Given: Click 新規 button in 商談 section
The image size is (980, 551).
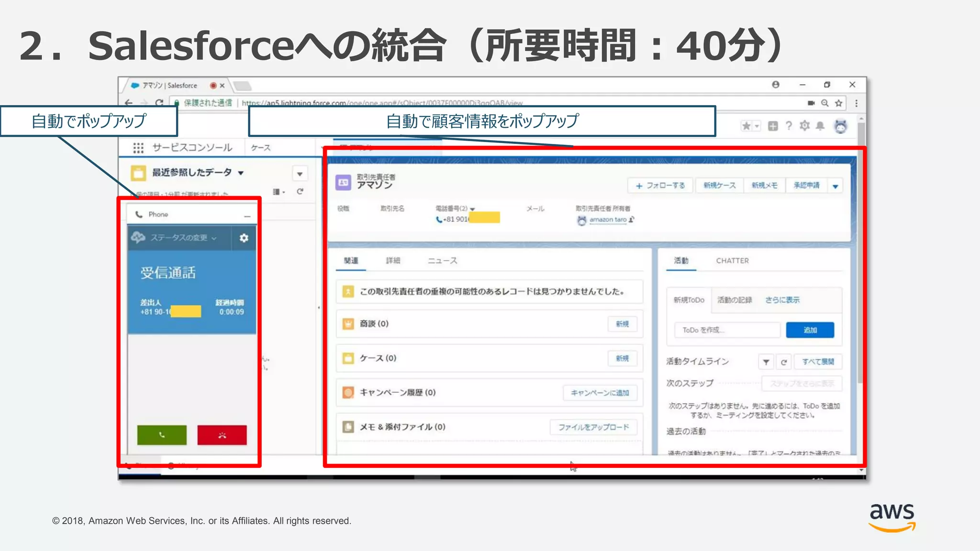Looking at the screenshot, I should 622,324.
